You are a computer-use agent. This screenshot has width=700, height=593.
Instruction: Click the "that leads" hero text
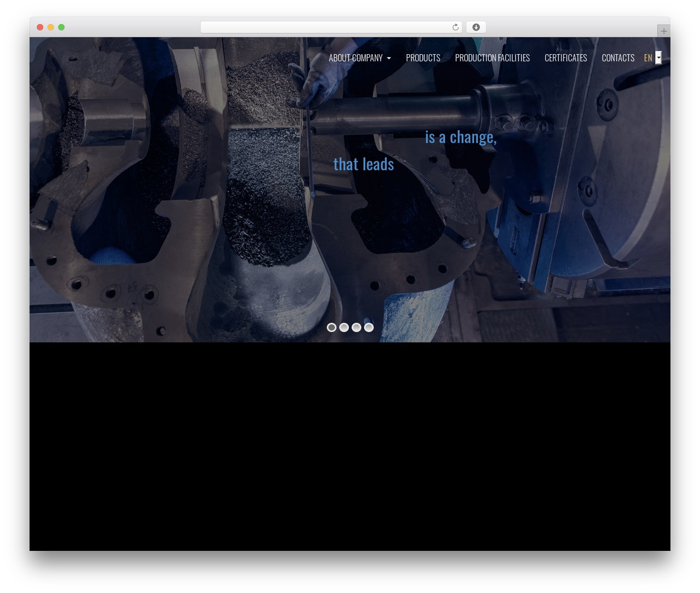click(x=364, y=164)
